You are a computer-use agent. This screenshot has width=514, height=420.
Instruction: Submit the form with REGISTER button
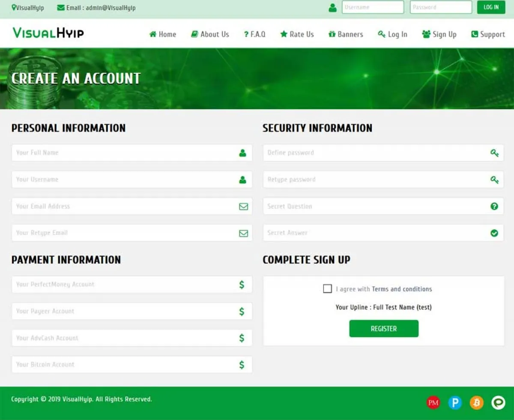tap(384, 329)
